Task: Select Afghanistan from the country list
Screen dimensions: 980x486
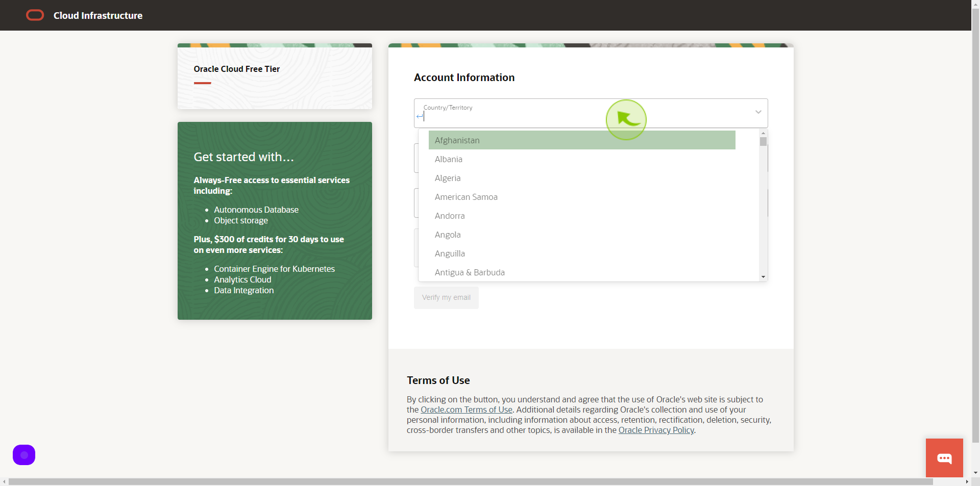Action: coord(582,140)
